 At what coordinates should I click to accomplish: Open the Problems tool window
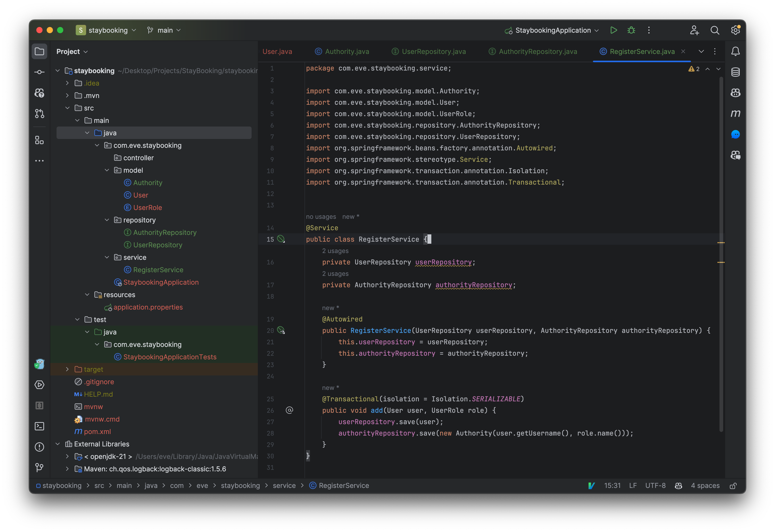click(39, 447)
